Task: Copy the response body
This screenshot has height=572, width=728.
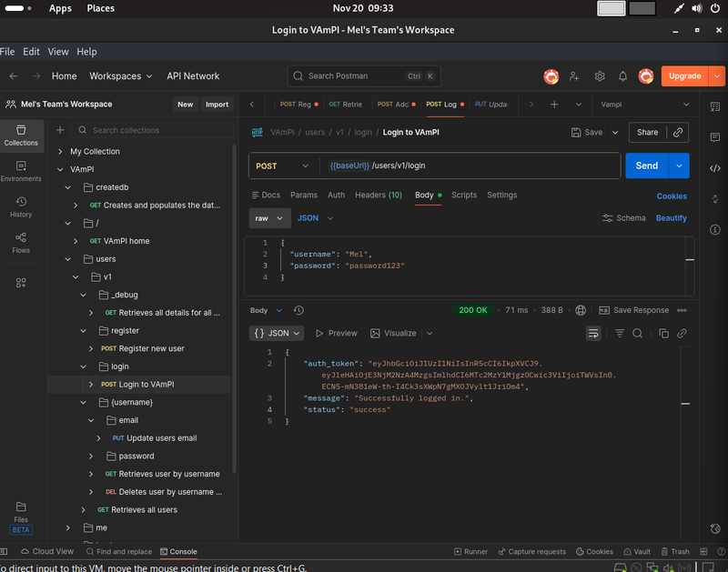Action: [663, 333]
